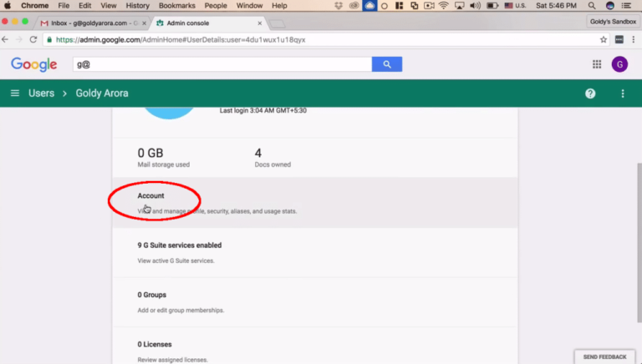
Task: Open the Apple menu
Action: [x=8, y=6]
